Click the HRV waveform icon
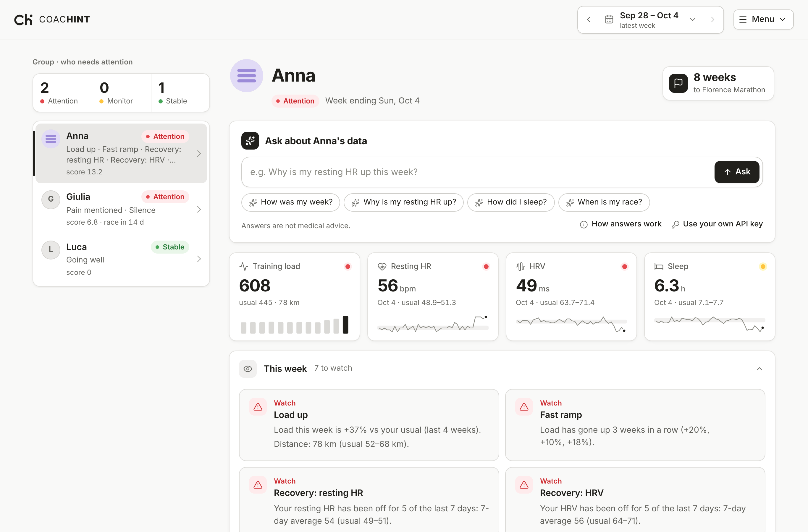This screenshot has width=808, height=532. (521, 266)
